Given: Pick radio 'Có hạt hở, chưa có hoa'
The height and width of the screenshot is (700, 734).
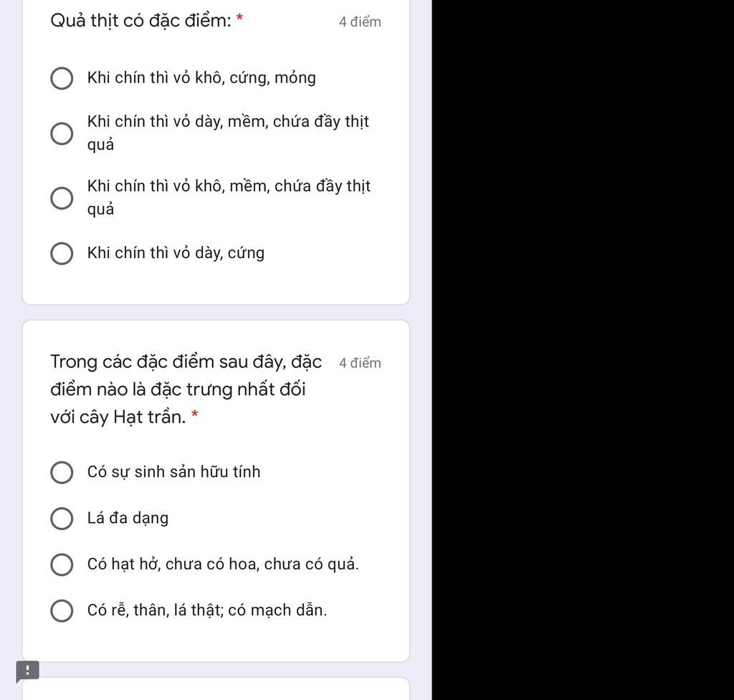Looking at the screenshot, I should 62,564.
